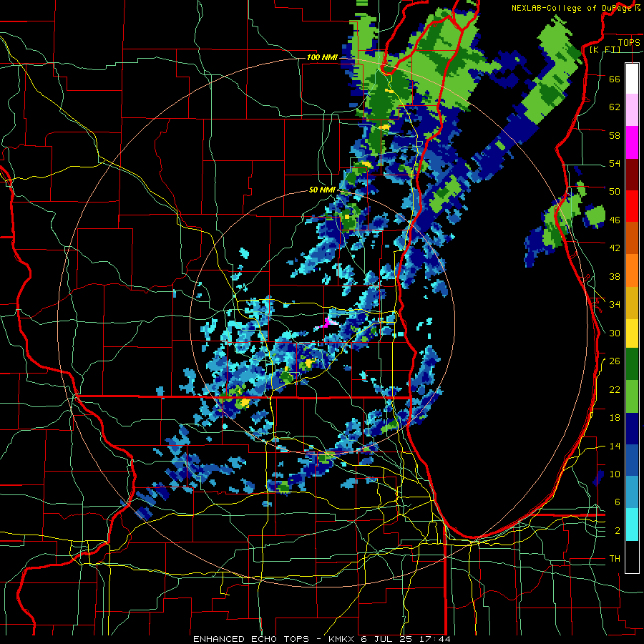Select the light orange legend swatch
This screenshot has width=644, height=644.
pyautogui.click(x=632, y=270)
